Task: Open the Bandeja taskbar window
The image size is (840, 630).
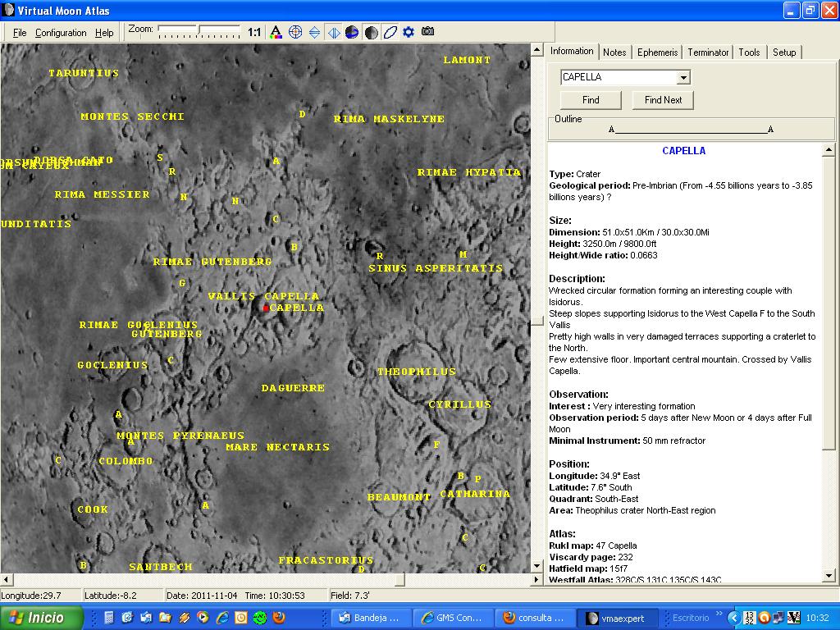Action: click(371, 618)
